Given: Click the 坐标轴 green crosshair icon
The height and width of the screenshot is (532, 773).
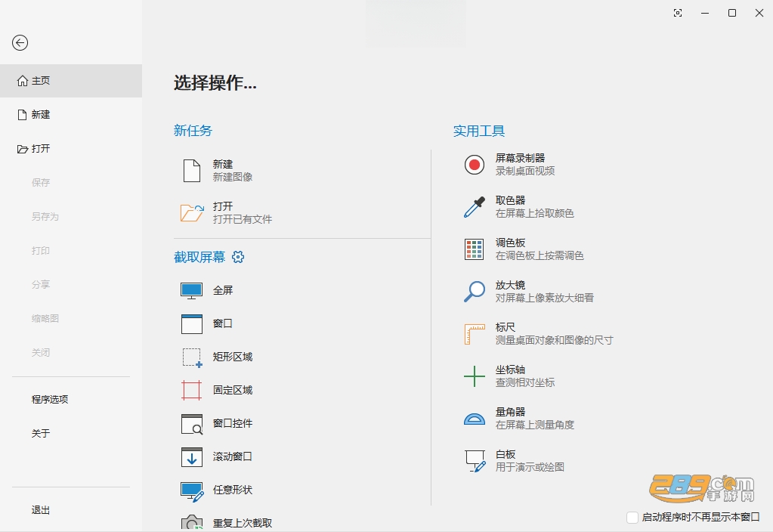Looking at the screenshot, I should pyautogui.click(x=475, y=376).
